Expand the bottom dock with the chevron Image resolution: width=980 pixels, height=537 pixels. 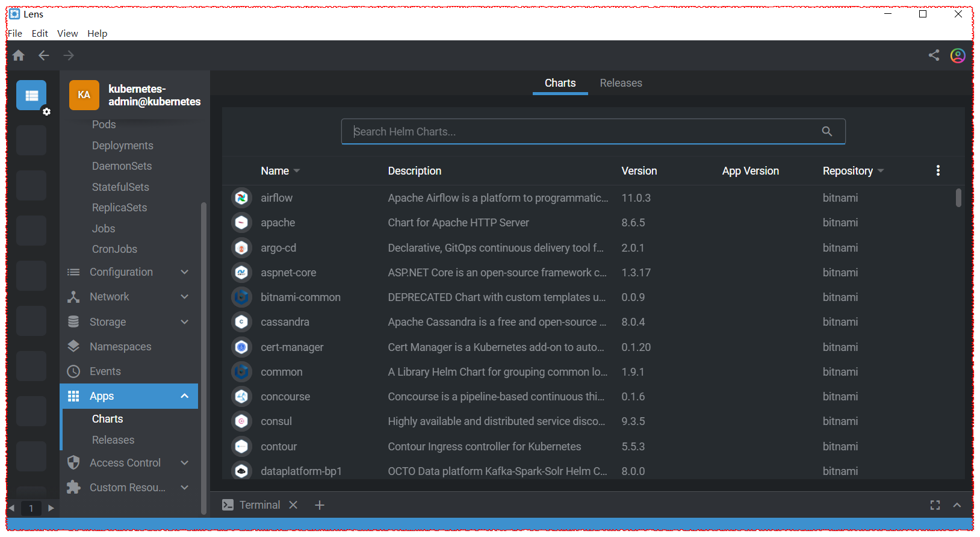(957, 505)
